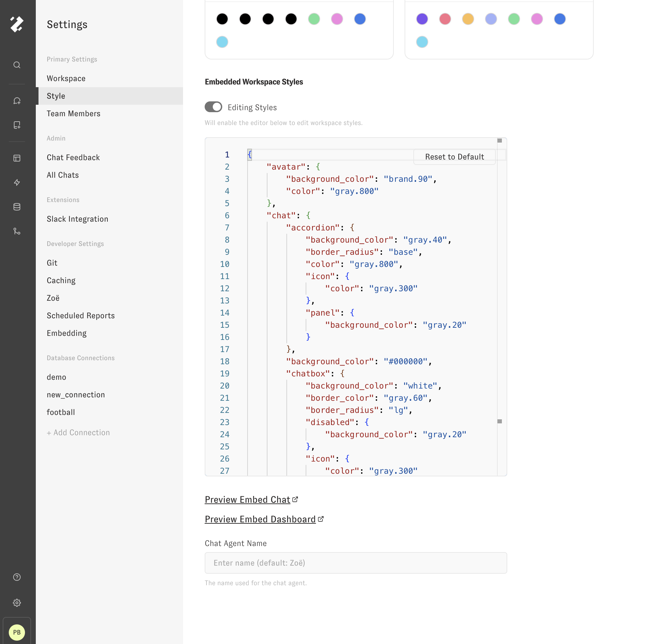Toggle the Editing Styles switch
This screenshot has height=644, width=666.
pos(213,107)
